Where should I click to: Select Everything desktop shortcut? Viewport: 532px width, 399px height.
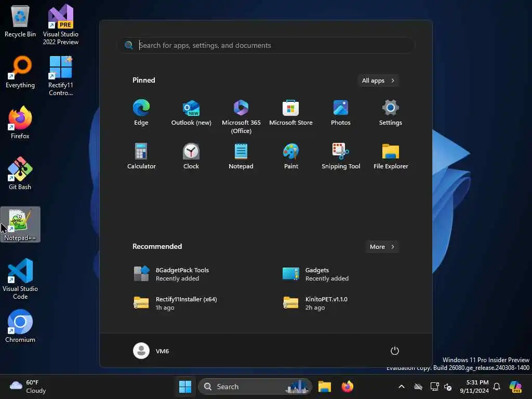[20, 72]
